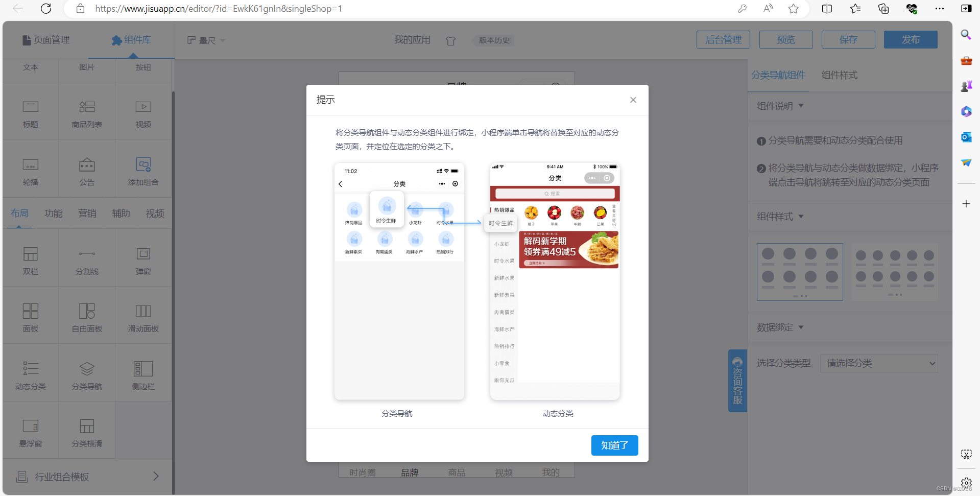
Task: Click the 发布 publish button
Action: click(x=911, y=39)
